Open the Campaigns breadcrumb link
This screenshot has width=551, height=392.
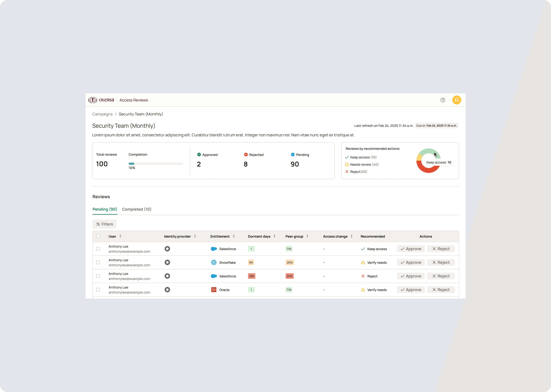point(102,114)
